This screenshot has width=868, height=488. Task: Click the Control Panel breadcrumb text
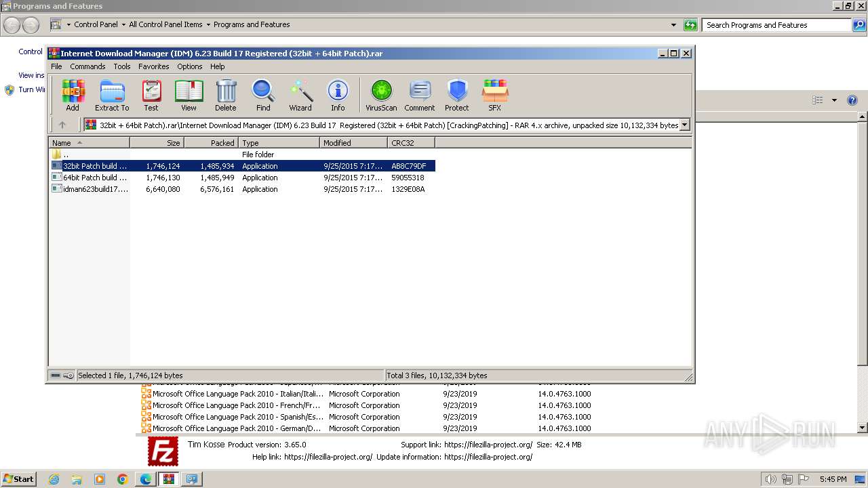96,24
